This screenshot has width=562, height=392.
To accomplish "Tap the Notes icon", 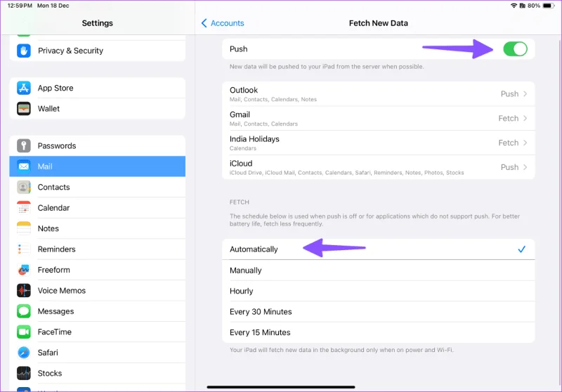I will pyautogui.click(x=24, y=228).
